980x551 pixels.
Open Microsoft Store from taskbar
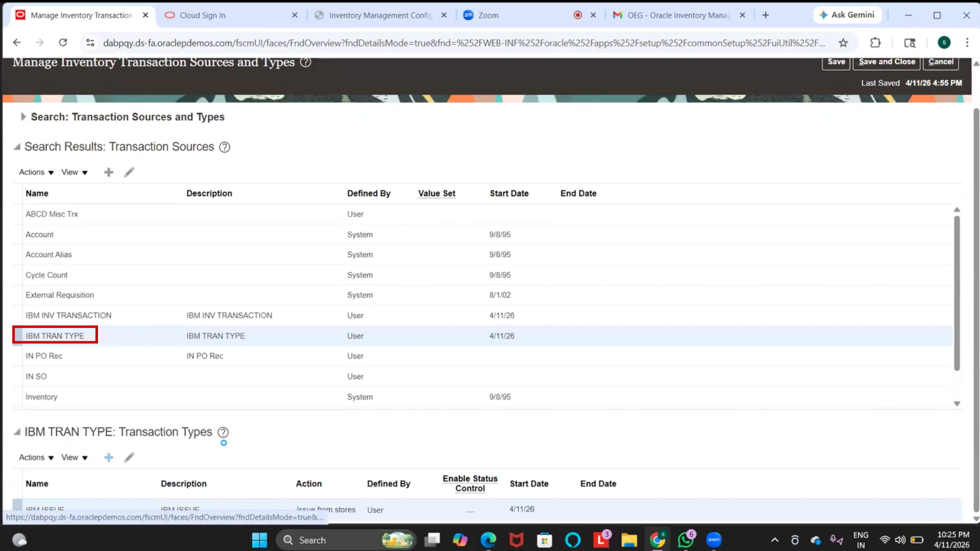(545, 540)
